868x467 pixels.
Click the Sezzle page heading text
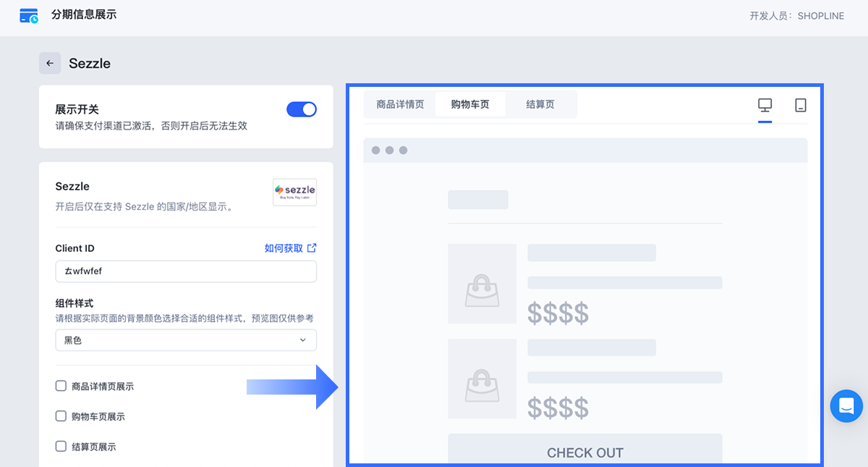(90, 63)
